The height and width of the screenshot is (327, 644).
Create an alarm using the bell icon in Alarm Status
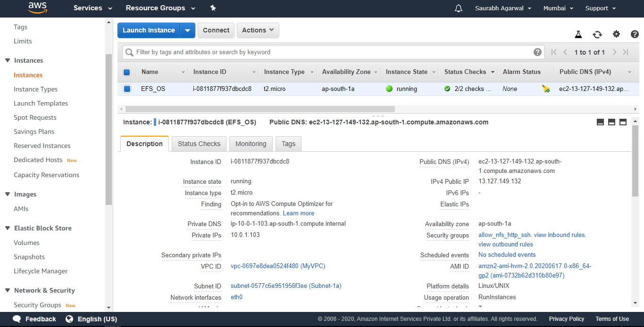(546, 89)
